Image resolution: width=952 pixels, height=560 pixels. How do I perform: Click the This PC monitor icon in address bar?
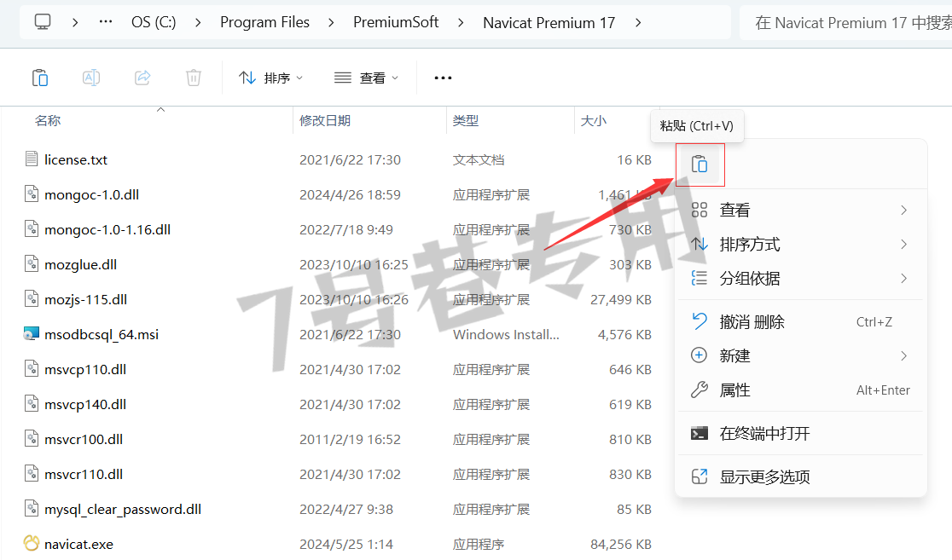click(x=43, y=22)
